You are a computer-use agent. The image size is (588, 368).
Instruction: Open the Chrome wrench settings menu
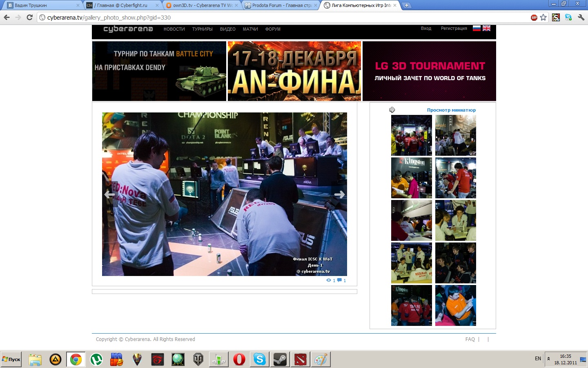(581, 17)
